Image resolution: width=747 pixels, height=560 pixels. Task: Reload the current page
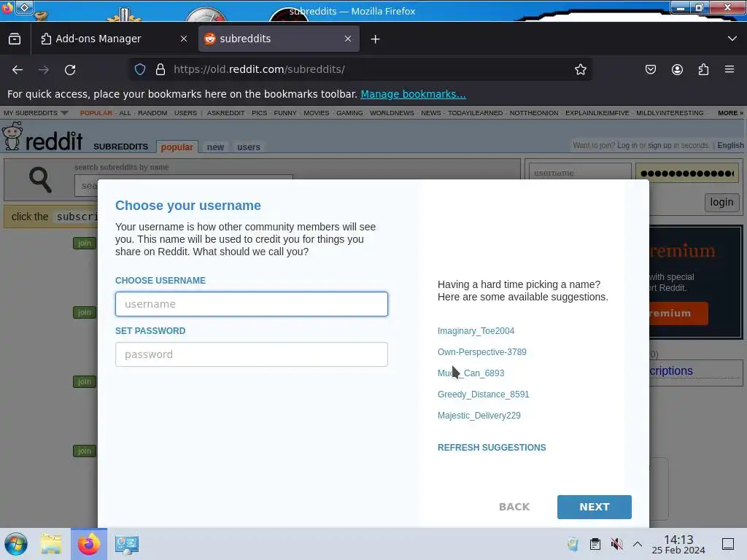70,69
